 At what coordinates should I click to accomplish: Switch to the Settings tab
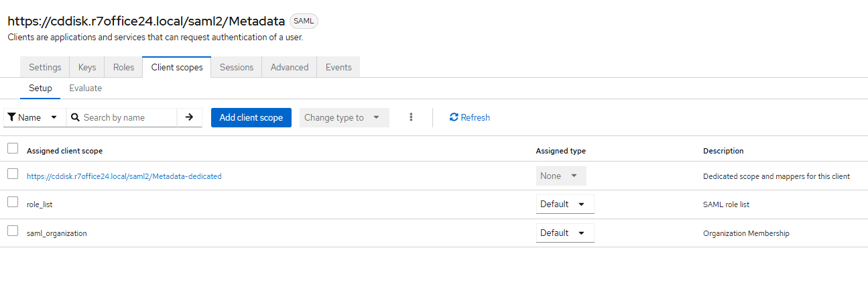point(45,67)
